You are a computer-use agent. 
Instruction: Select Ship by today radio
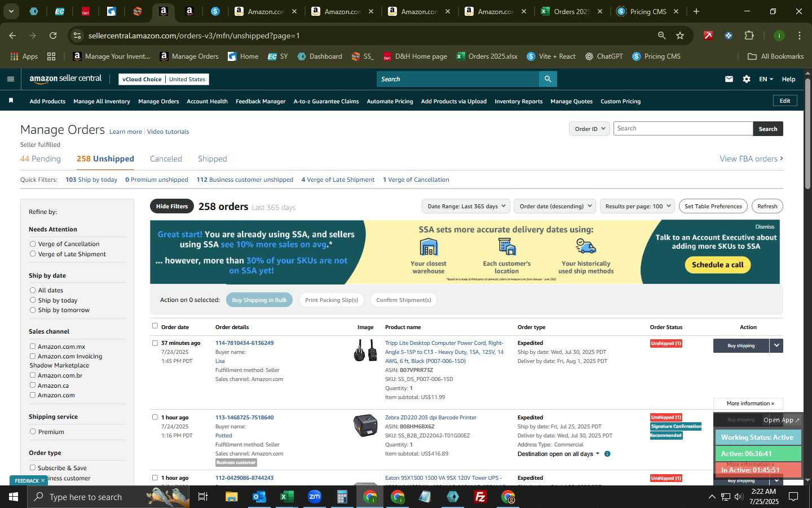coord(33,300)
